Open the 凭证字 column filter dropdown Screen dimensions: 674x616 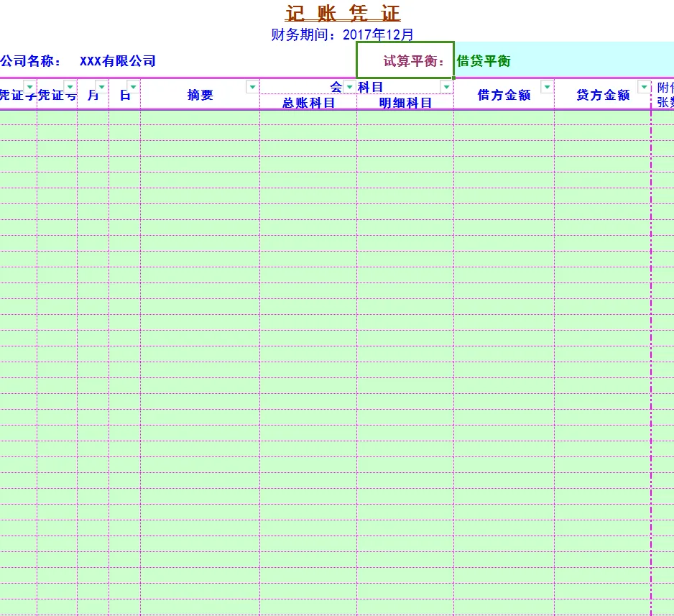[x=29, y=87]
